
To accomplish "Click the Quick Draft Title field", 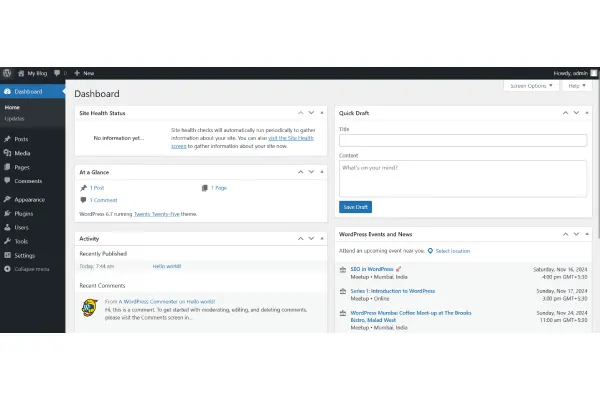I will (x=462, y=140).
